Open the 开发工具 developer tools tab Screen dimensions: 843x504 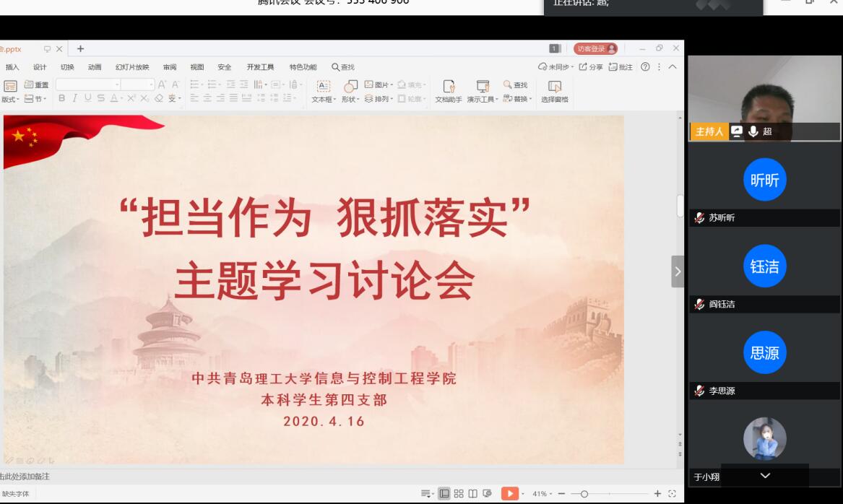click(260, 67)
